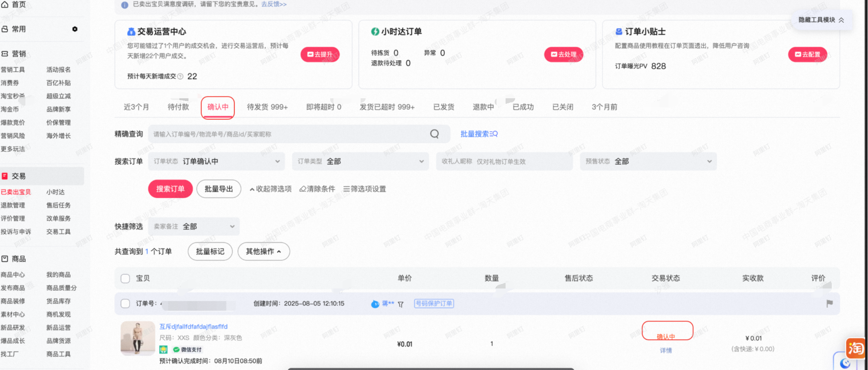Click the 号码保护订单 tag

[434, 303]
